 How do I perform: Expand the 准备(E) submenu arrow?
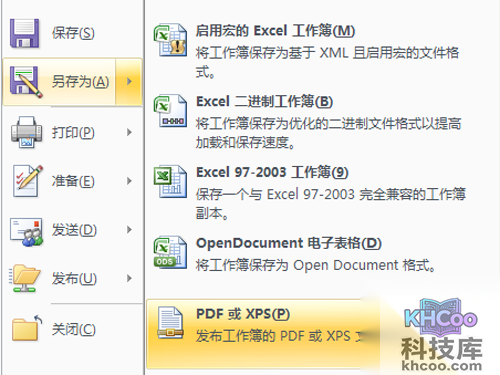129,181
